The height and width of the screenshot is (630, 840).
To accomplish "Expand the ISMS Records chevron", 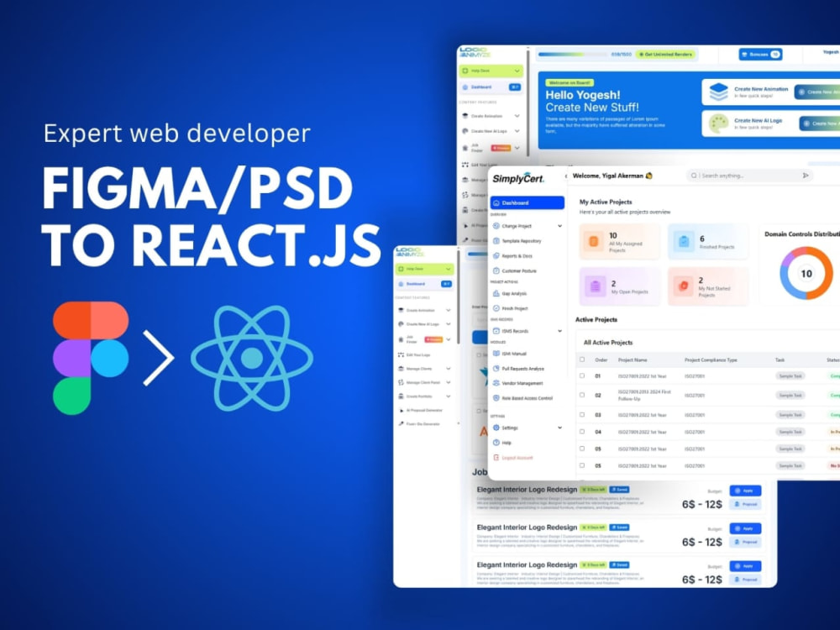I will click(559, 331).
